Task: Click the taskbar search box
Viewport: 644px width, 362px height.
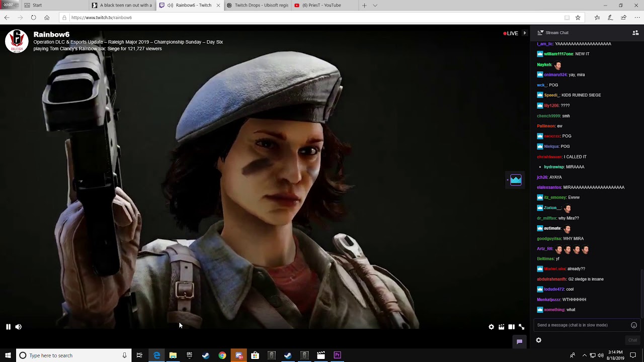Action: 74,355
